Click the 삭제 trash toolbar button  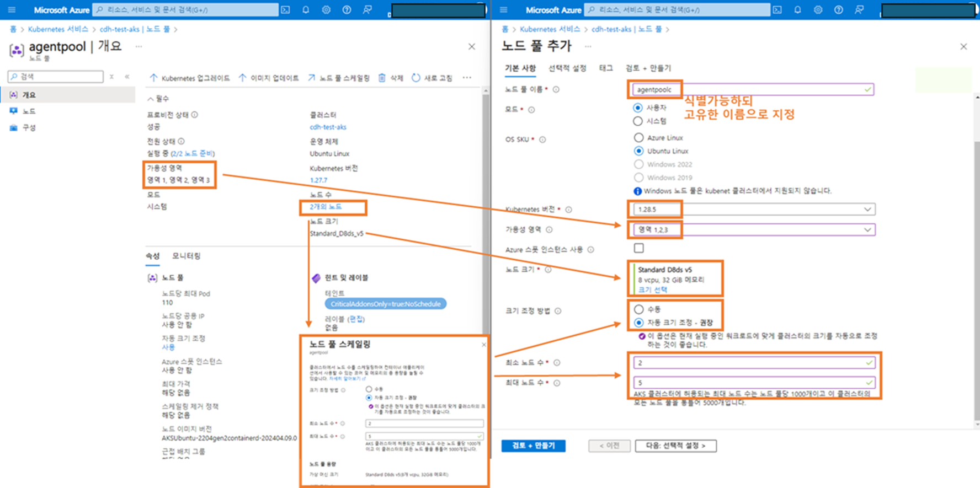coord(391,78)
